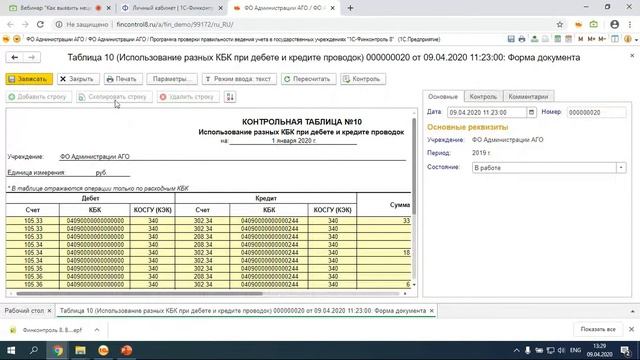Click the 105.35 debit account cell
640x360 pixels.
tap(33, 269)
